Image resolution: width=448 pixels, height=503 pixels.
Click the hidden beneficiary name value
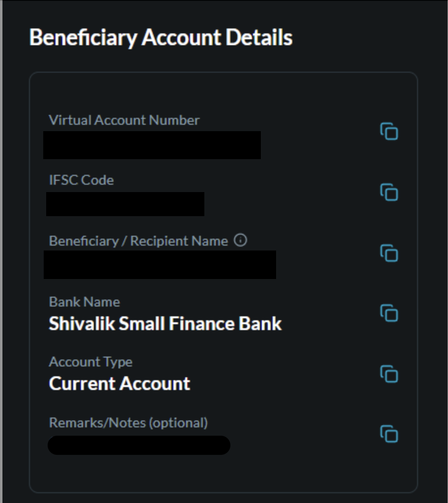160,264
